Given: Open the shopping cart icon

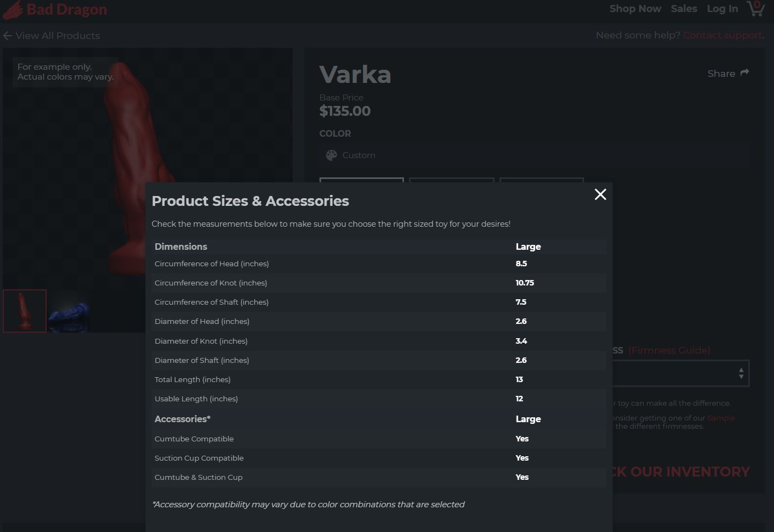Looking at the screenshot, I should pyautogui.click(x=756, y=8).
